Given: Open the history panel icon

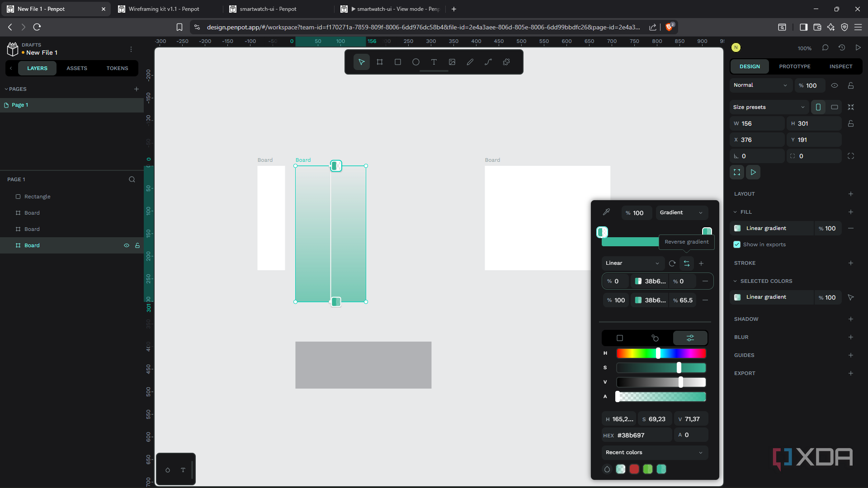Looking at the screenshot, I should [842, 47].
